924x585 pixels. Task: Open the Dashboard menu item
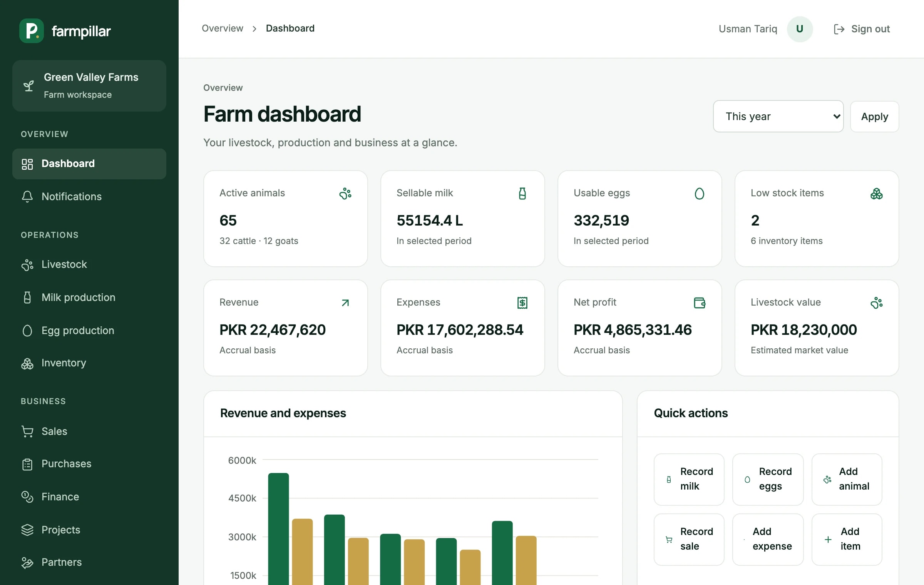click(x=89, y=164)
